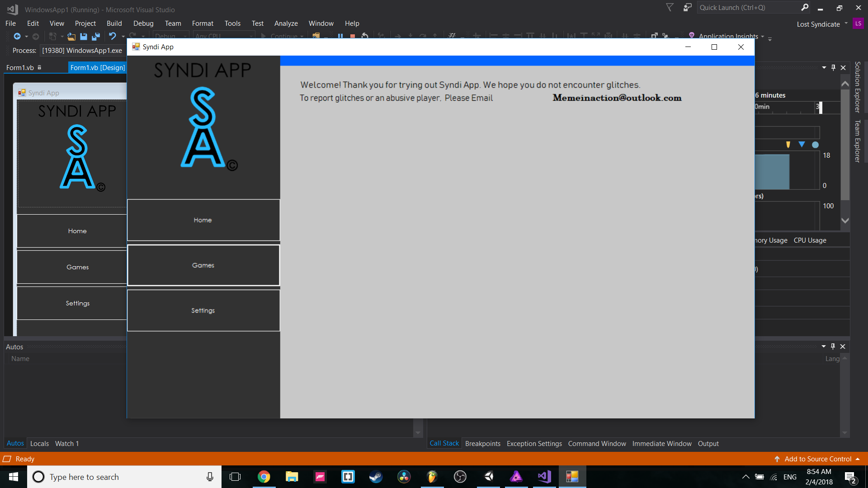Open the Solution Explorer side tab
868x488 pixels.
(858, 87)
